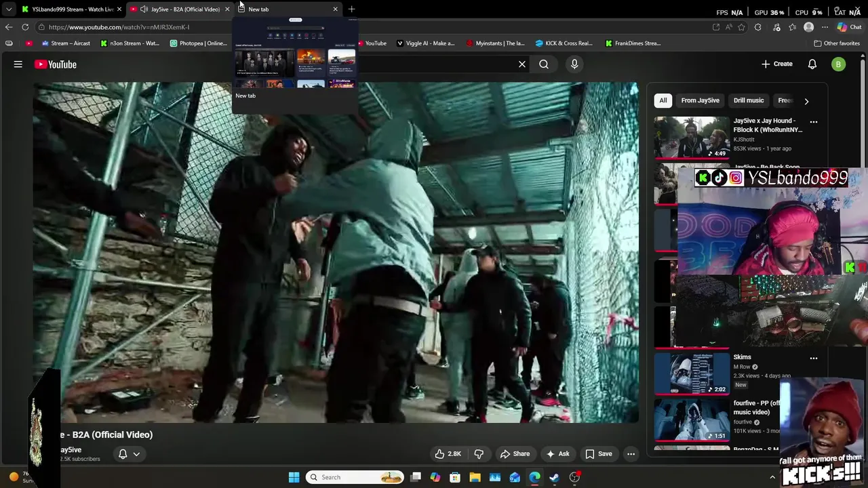Open the channel notification preferences dropdown

(x=129, y=454)
